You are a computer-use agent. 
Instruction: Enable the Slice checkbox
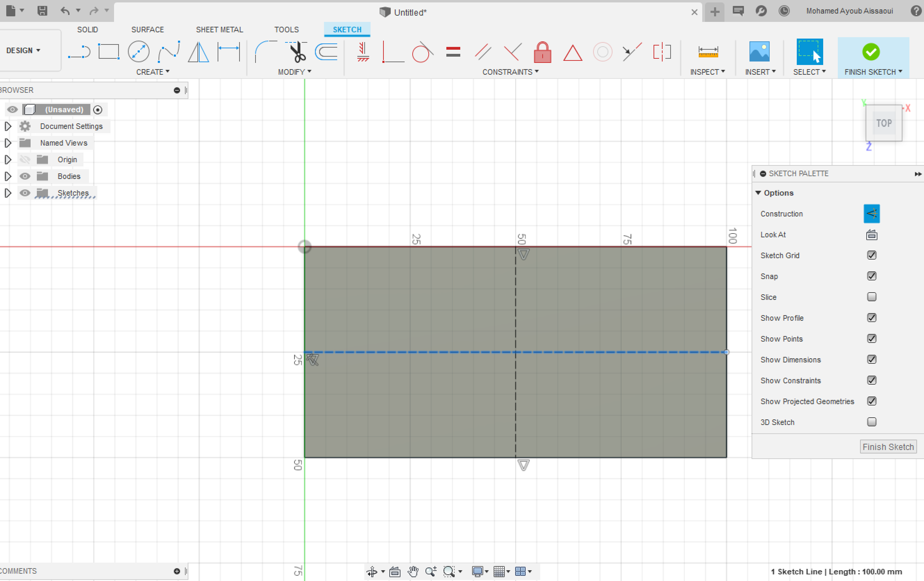872,297
